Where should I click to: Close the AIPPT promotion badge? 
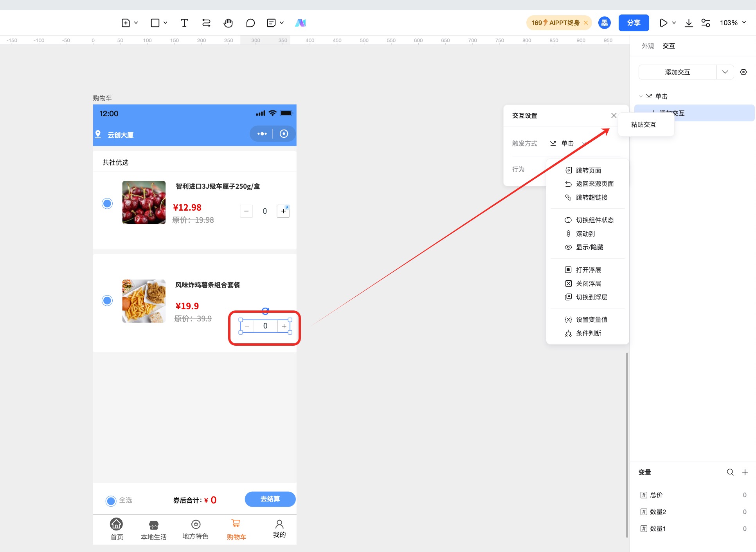tap(586, 23)
